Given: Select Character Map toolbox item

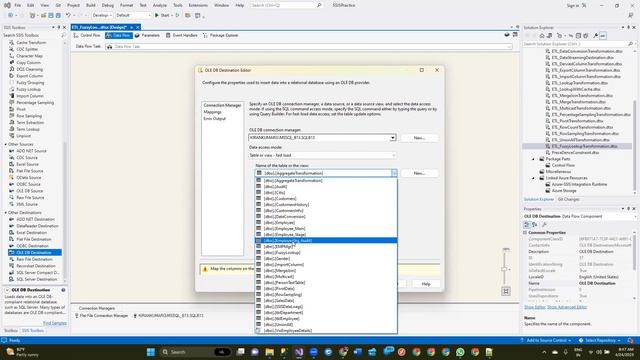Looking at the screenshot, I should coord(29,56).
